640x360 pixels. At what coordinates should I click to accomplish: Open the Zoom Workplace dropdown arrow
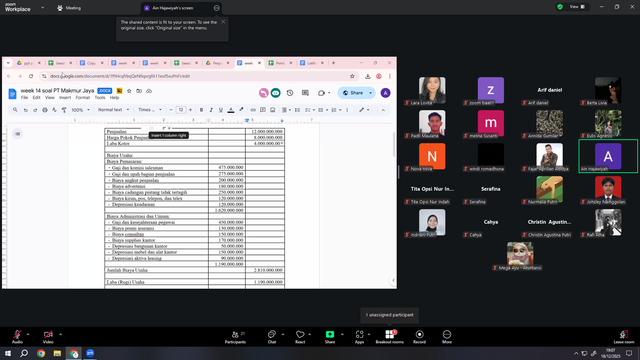click(x=42, y=7)
